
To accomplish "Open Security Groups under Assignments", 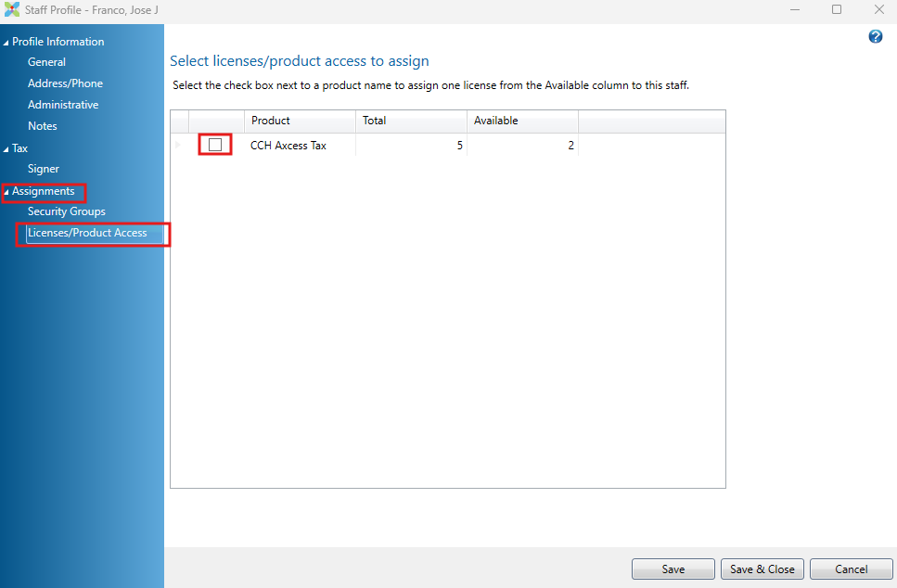I will tap(67, 211).
